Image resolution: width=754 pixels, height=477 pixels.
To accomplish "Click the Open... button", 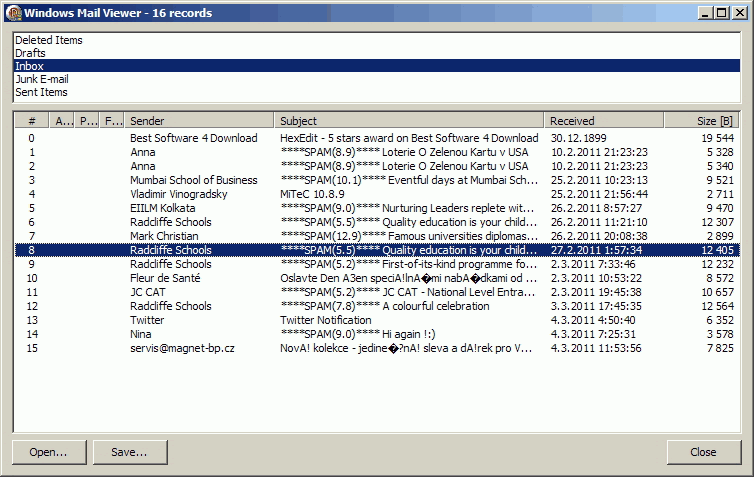I will coord(49,452).
